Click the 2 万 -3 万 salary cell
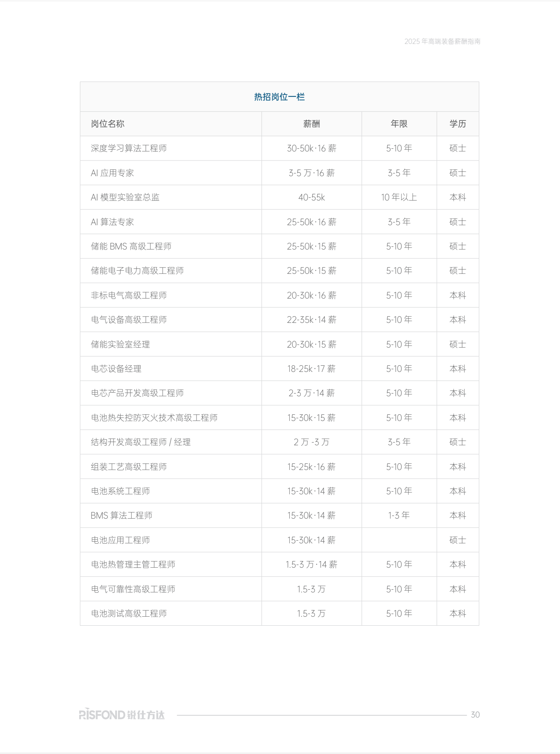This screenshot has height=754, width=560. (311, 442)
